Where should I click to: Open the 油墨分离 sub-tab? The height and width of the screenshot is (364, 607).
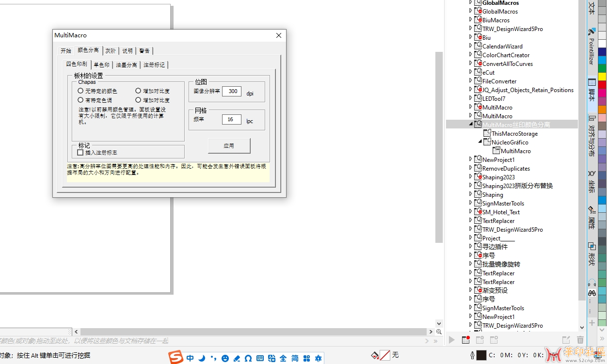(126, 65)
